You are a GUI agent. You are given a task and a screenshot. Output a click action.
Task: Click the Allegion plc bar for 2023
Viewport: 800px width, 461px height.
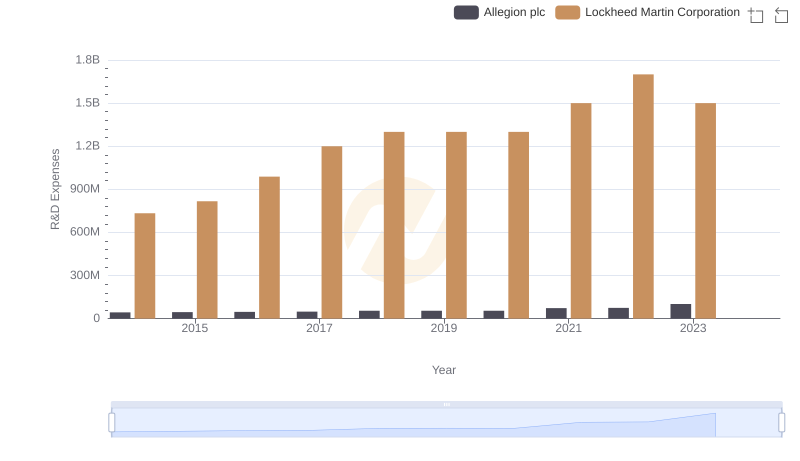click(681, 311)
